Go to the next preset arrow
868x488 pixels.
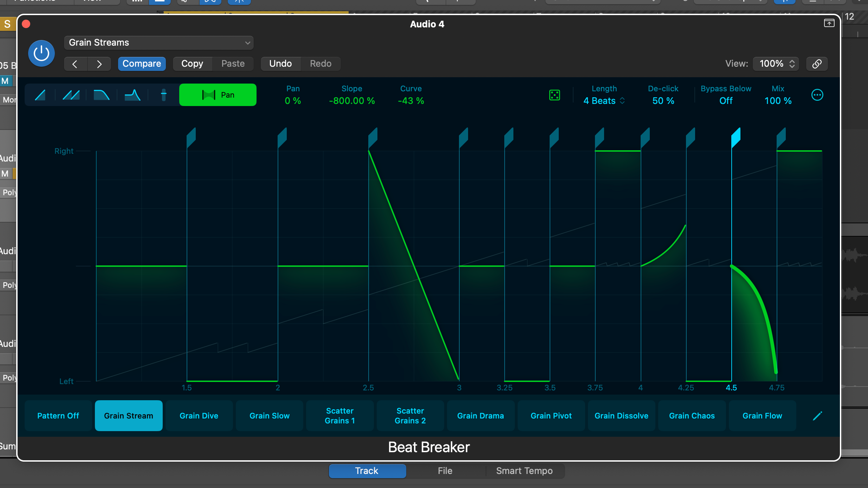point(99,64)
